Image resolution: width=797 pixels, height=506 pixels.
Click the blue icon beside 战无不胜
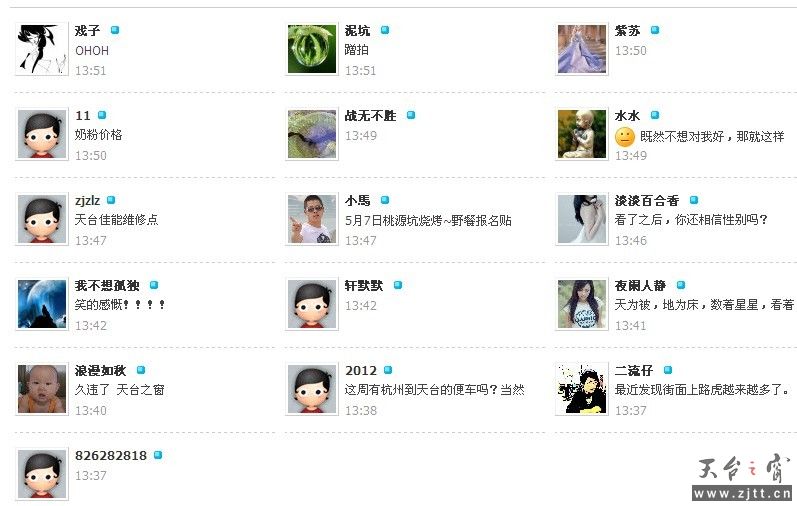coord(411,115)
